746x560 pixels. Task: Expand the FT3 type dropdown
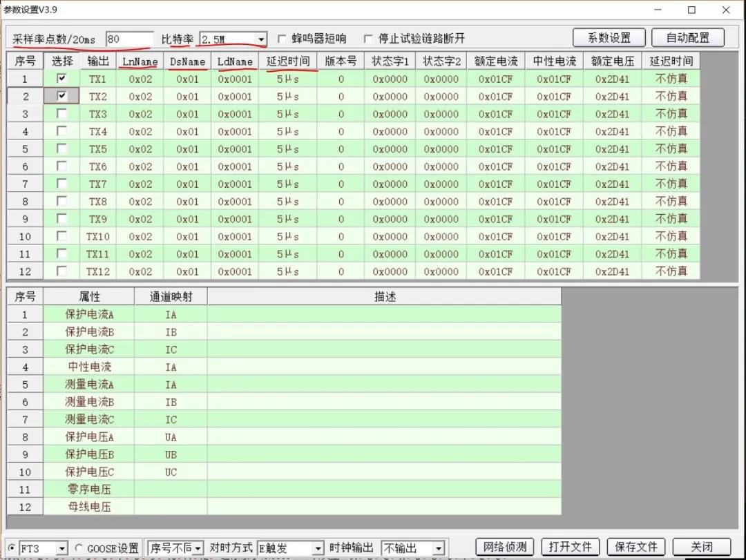pyautogui.click(x=61, y=548)
